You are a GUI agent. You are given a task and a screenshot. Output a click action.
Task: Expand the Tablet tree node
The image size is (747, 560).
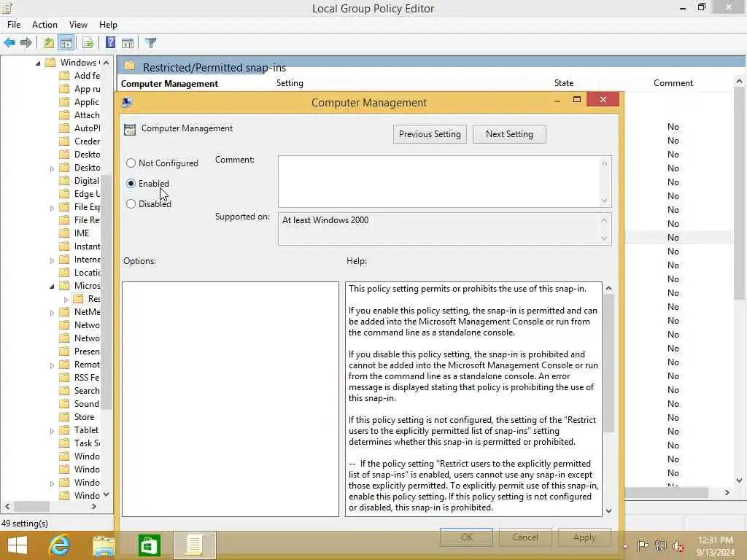(x=52, y=431)
